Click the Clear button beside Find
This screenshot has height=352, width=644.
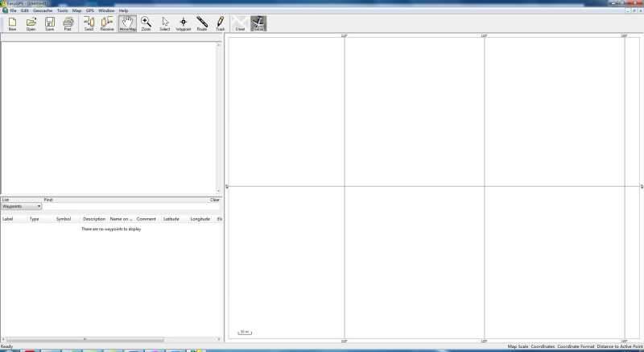click(x=215, y=200)
